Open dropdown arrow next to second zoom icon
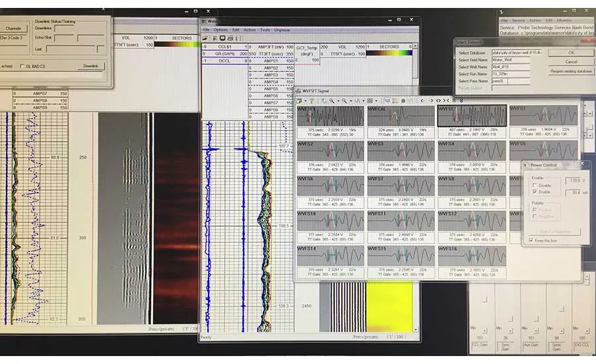The width and height of the screenshot is (596, 364). tap(351, 101)
